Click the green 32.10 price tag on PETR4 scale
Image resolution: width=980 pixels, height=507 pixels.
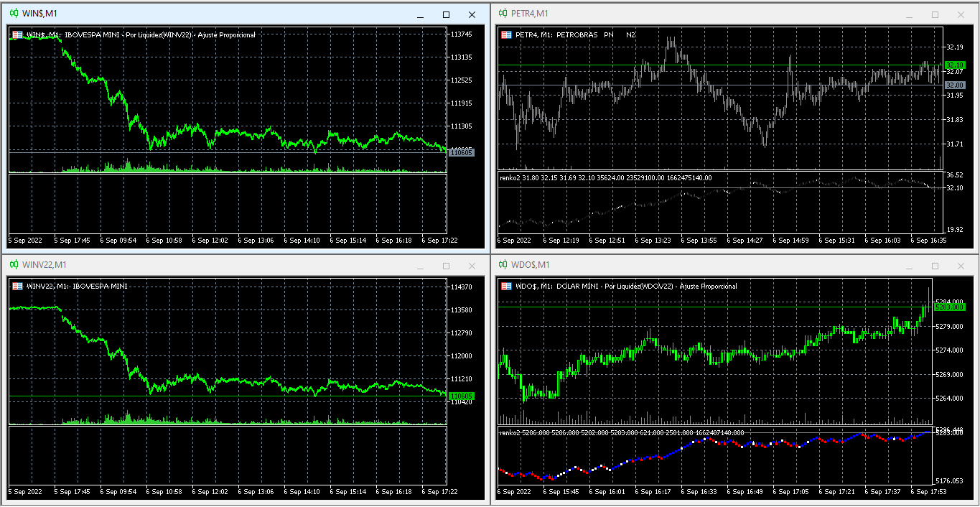tap(955, 65)
